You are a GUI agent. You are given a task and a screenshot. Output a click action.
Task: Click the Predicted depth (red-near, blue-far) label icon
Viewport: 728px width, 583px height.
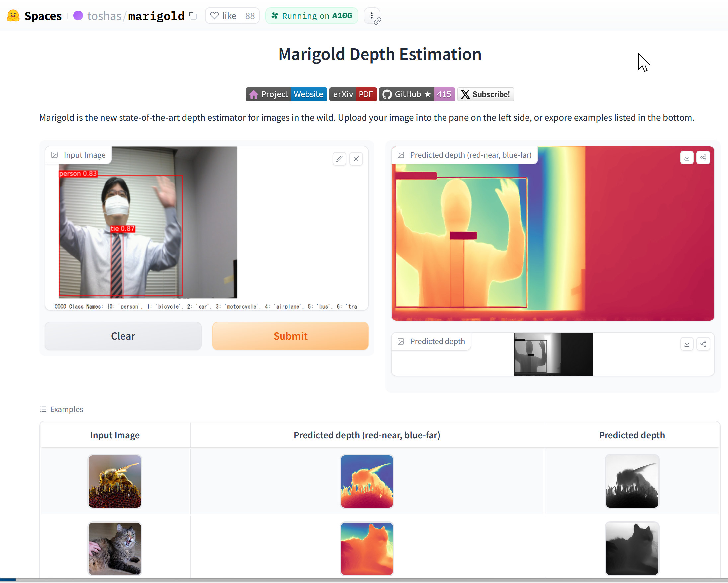click(401, 155)
